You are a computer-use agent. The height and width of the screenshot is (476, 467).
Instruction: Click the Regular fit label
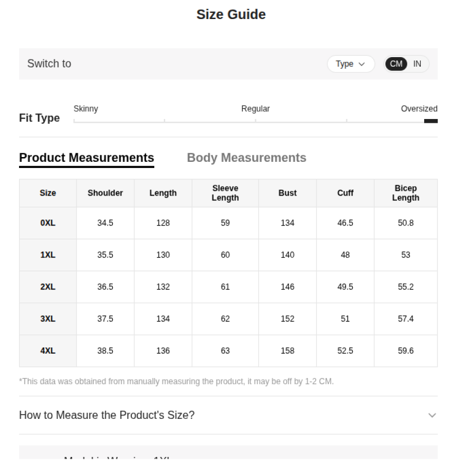pos(255,109)
